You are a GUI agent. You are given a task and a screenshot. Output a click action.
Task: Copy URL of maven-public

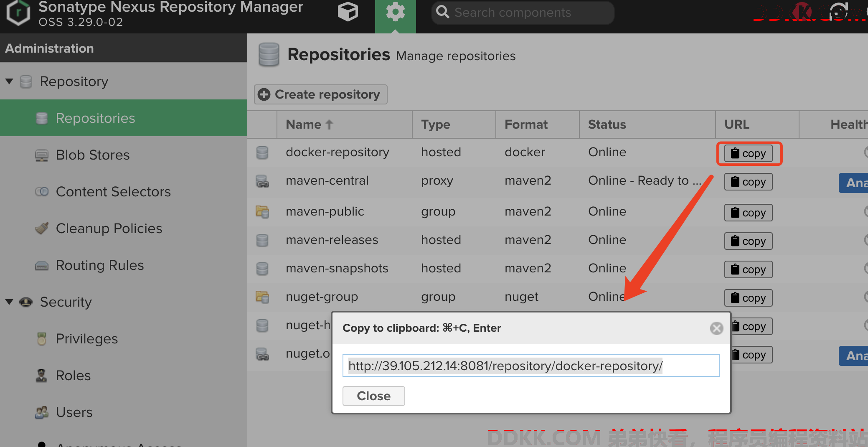(x=748, y=213)
